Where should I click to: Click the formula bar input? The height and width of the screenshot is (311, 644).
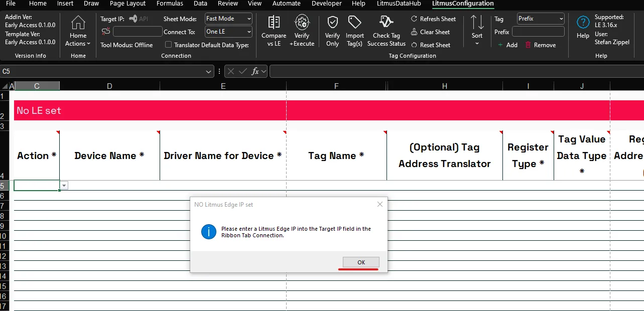tap(457, 72)
